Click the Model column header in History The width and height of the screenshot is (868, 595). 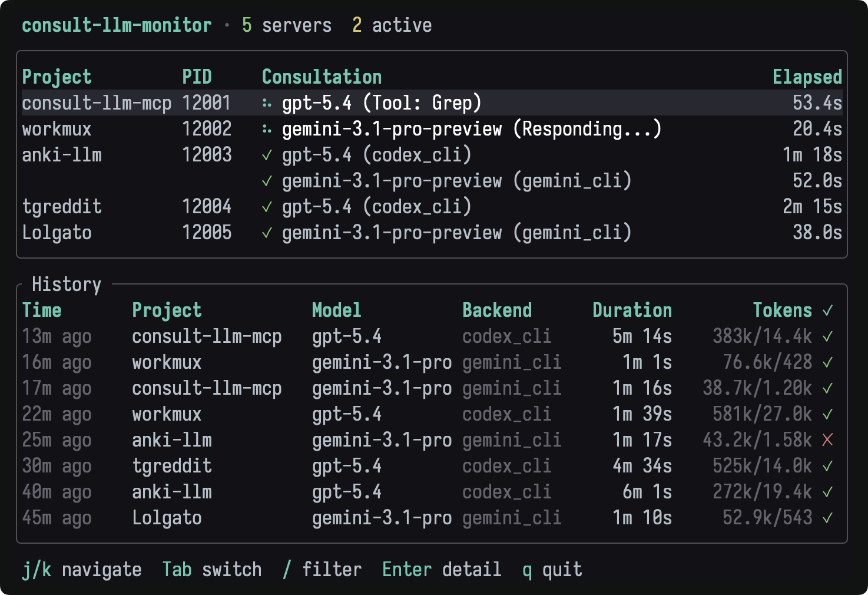(336, 310)
